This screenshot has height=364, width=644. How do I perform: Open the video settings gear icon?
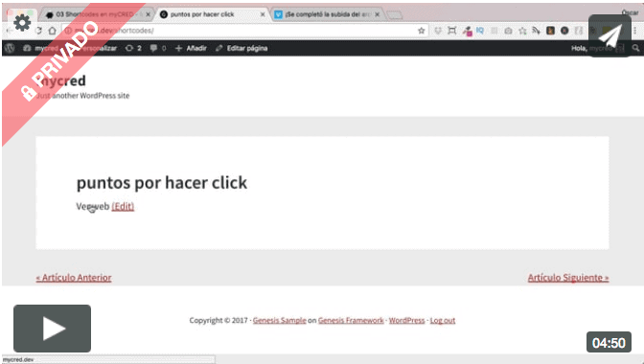point(22,23)
